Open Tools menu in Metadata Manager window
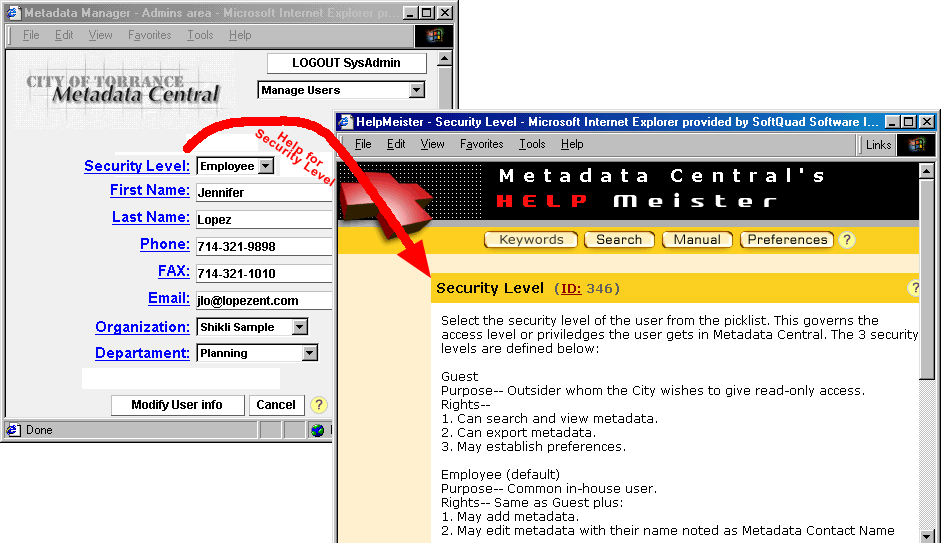This screenshot has width=941, height=543. 200,36
